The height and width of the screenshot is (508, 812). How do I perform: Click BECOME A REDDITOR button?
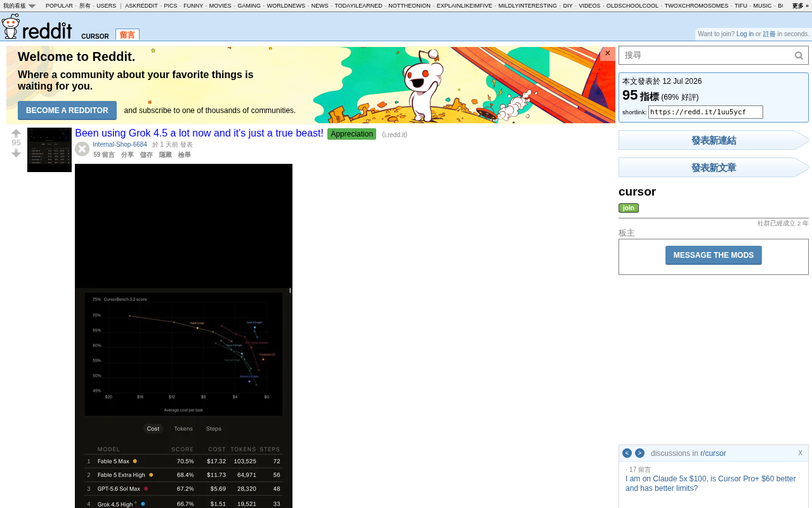(67, 110)
